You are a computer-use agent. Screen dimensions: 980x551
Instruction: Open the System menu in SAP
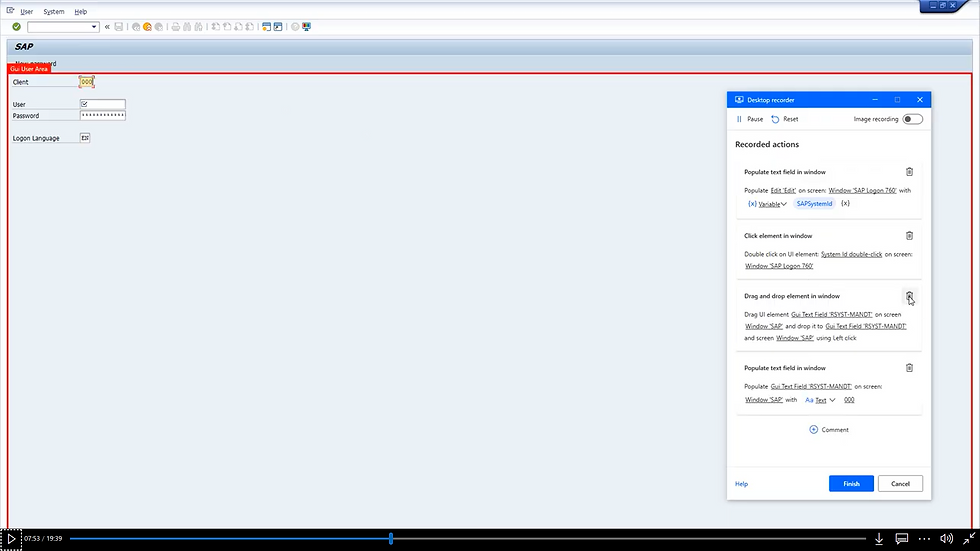pos(54,11)
